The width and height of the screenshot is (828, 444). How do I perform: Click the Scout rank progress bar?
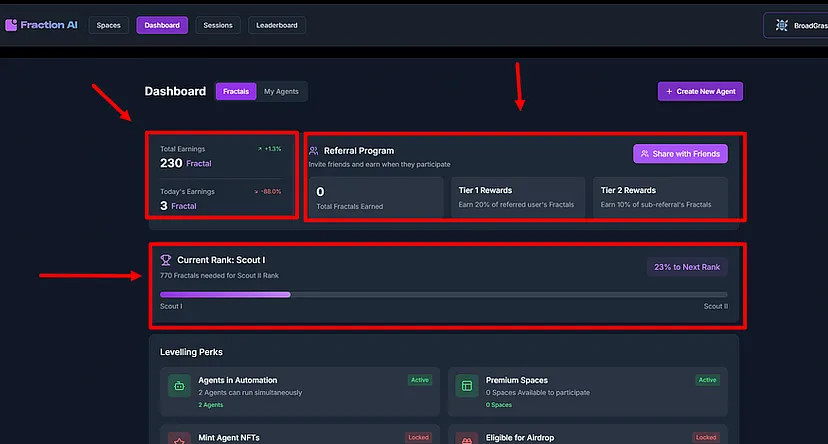point(444,294)
